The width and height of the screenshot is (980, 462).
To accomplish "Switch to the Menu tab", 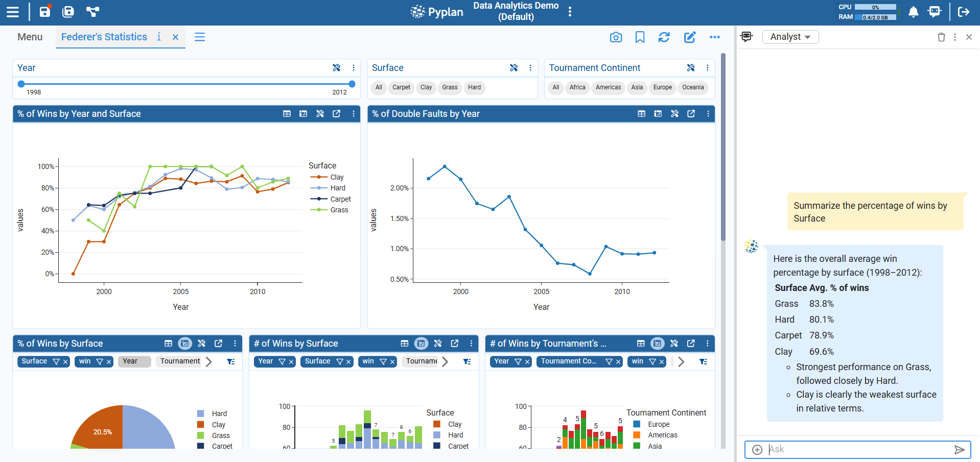I will click(x=30, y=37).
